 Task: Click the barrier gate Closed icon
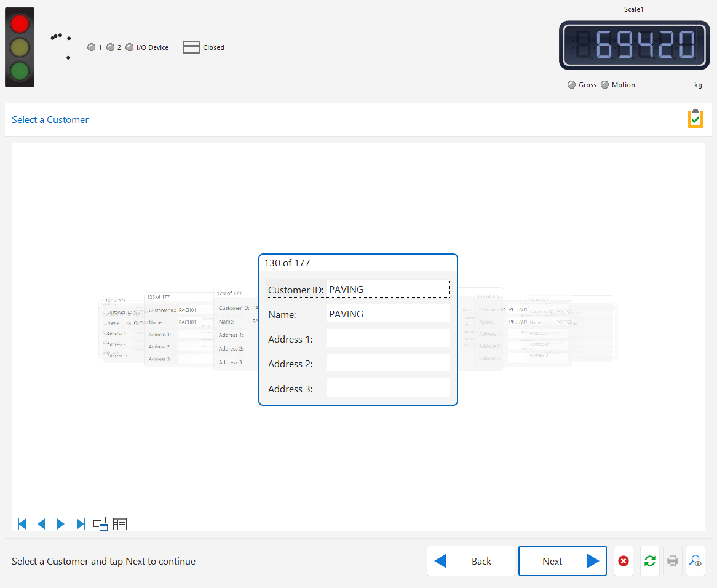click(x=191, y=47)
